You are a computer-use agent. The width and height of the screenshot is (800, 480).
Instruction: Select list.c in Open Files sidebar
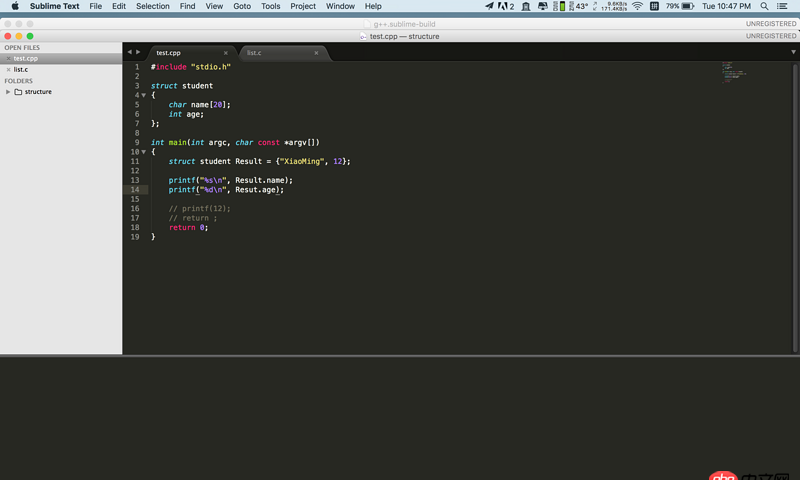(61, 69)
